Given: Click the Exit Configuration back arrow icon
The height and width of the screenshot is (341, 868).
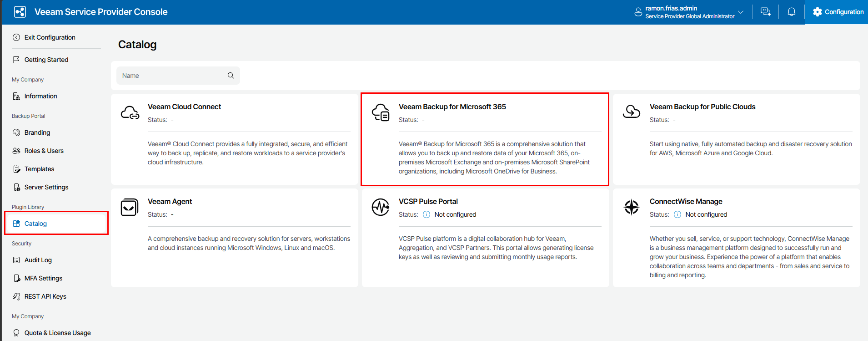Looking at the screenshot, I should point(16,37).
